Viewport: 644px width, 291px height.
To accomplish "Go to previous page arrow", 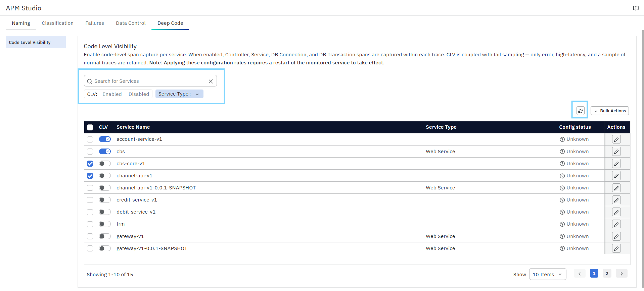I will click(x=580, y=274).
